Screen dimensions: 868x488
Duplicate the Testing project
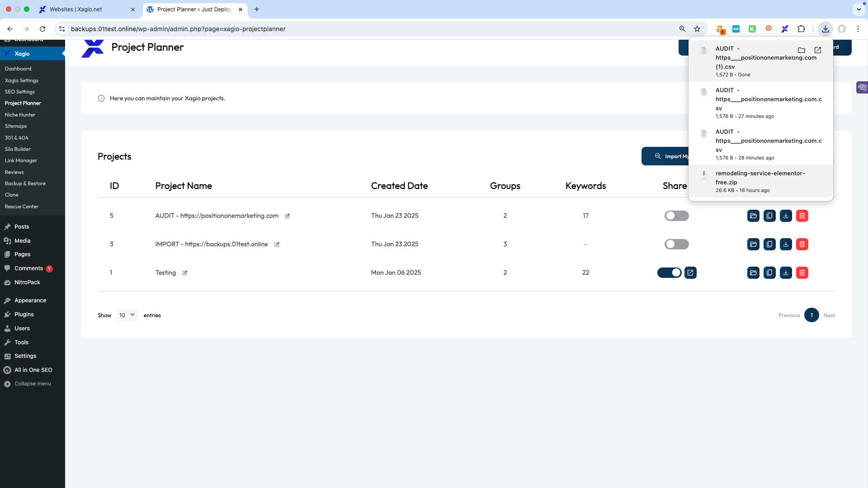(769, 272)
